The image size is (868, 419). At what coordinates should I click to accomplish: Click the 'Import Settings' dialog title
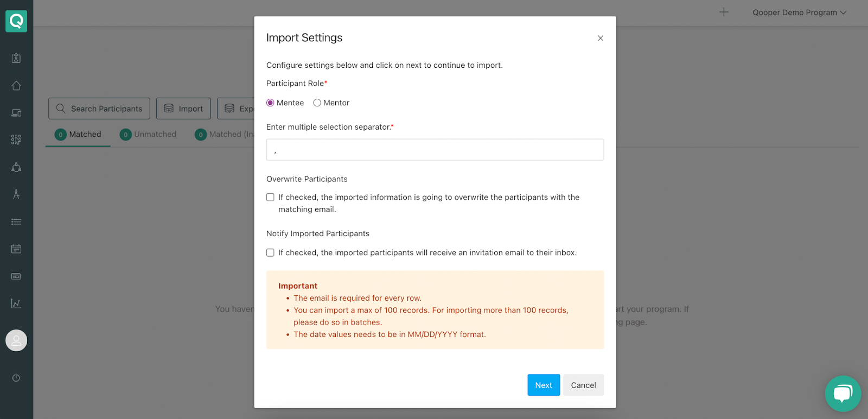(304, 37)
